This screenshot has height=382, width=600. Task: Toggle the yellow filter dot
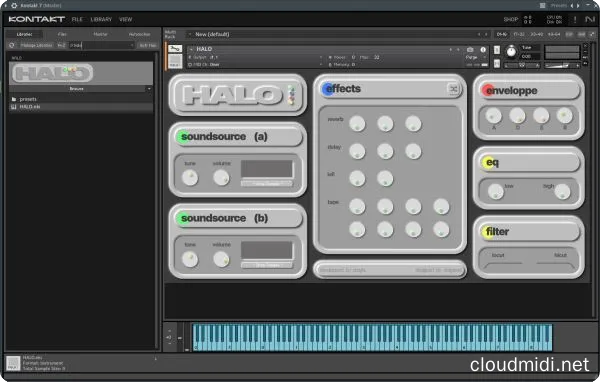click(487, 232)
